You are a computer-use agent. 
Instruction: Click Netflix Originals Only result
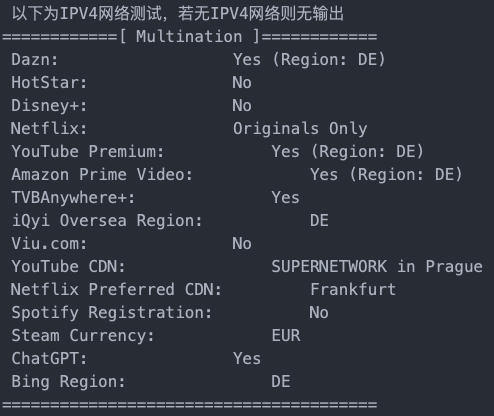pos(300,129)
